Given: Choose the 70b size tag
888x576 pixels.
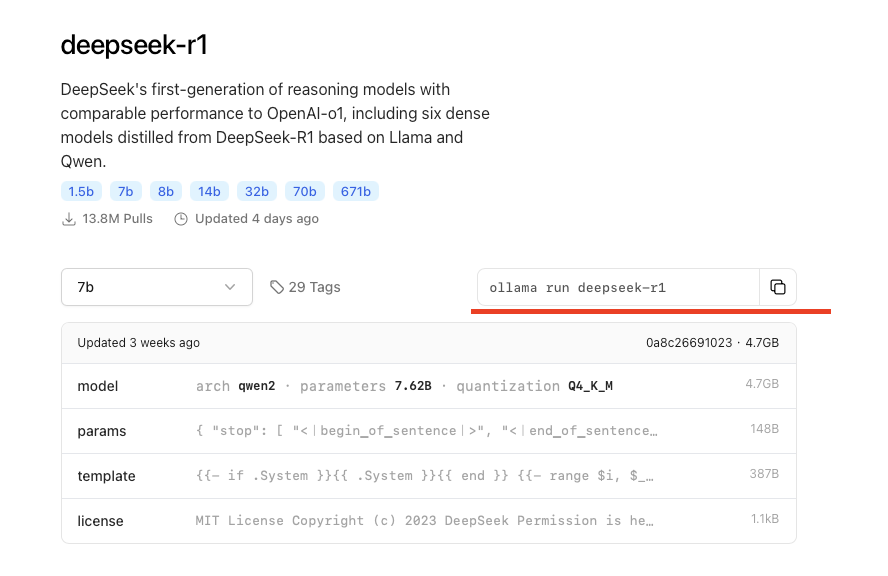Looking at the screenshot, I should pyautogui.click(x=304, y=191).
